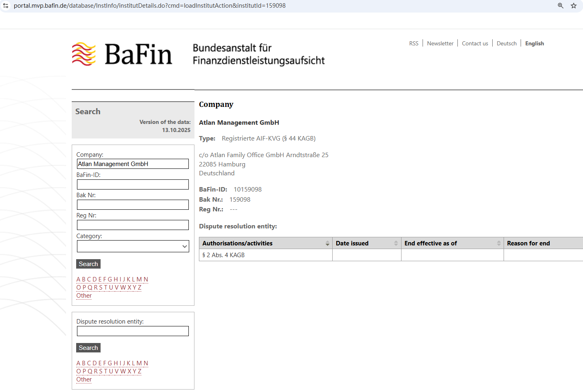Click into the BaFin-ID field
The height and width of the screenshot is (392, 583).
pyautogui.click(x=133, y=185)
